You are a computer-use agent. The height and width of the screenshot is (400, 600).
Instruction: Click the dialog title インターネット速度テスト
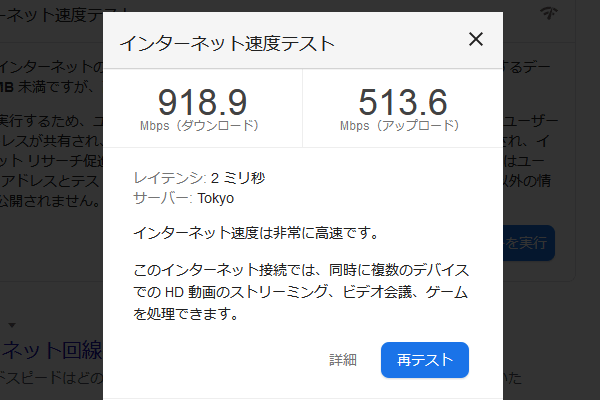227,43
